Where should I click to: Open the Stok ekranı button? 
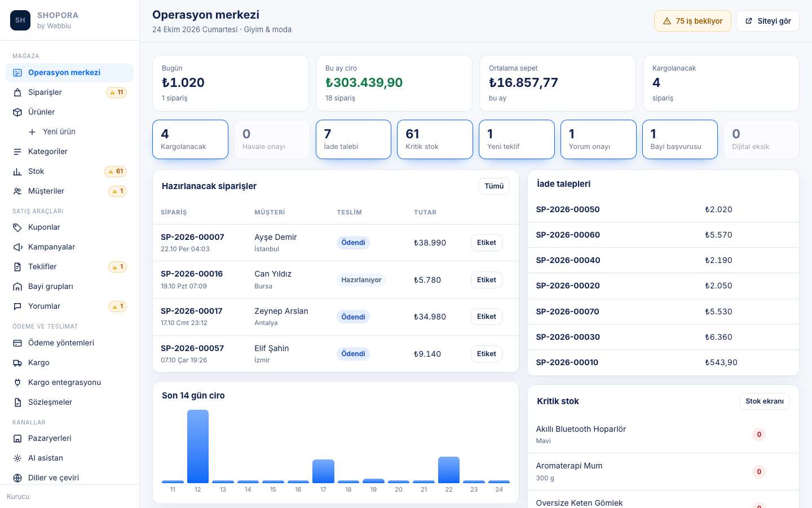click(765, 401)
